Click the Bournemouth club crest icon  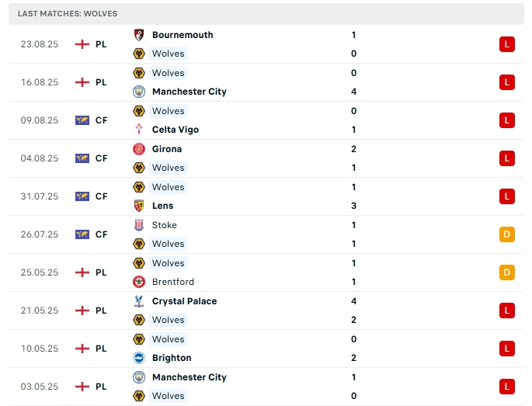[139, 35]
